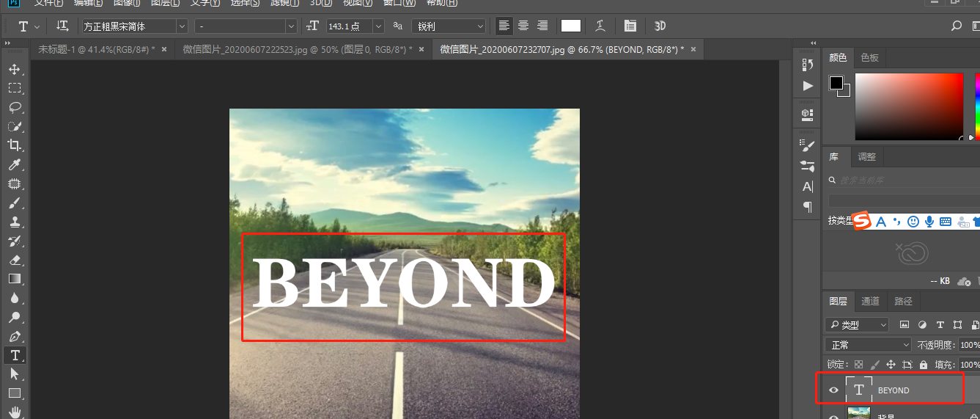Select the Lasso tool
The width and height of the screenshot is (980, 419).
pyautogui.click(x=14, y=108)
